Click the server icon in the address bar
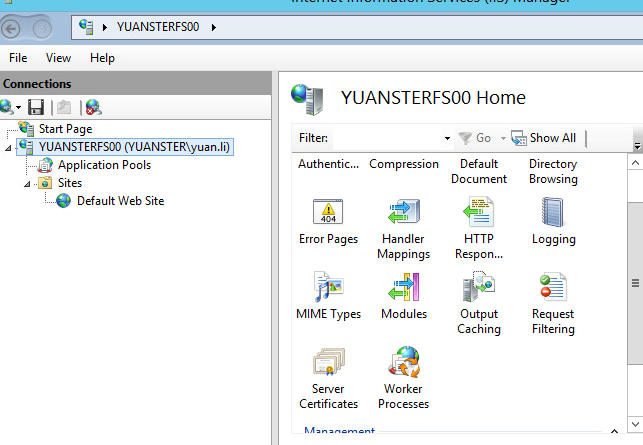The height and width of the screenshot is (445, 643). pyautogui.click(x=86, y=27)
